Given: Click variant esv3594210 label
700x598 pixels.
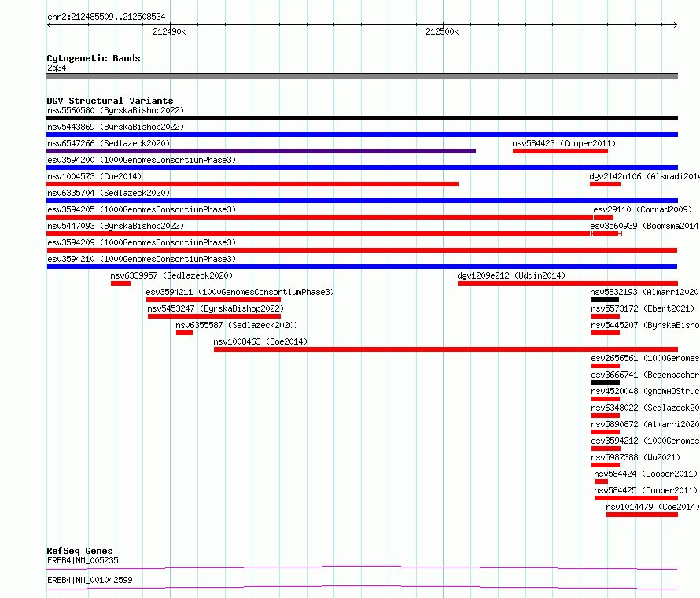Looking at the screenshot, I should point(142,259).
